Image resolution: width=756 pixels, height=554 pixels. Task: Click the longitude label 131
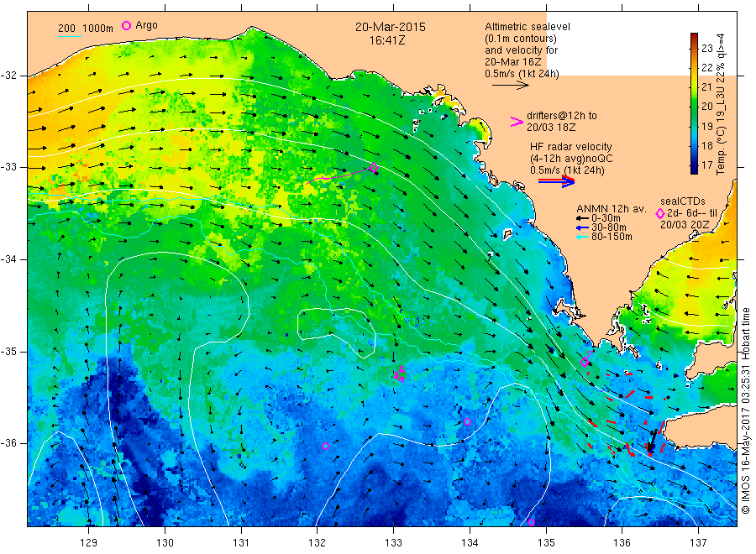click(241, 543)
